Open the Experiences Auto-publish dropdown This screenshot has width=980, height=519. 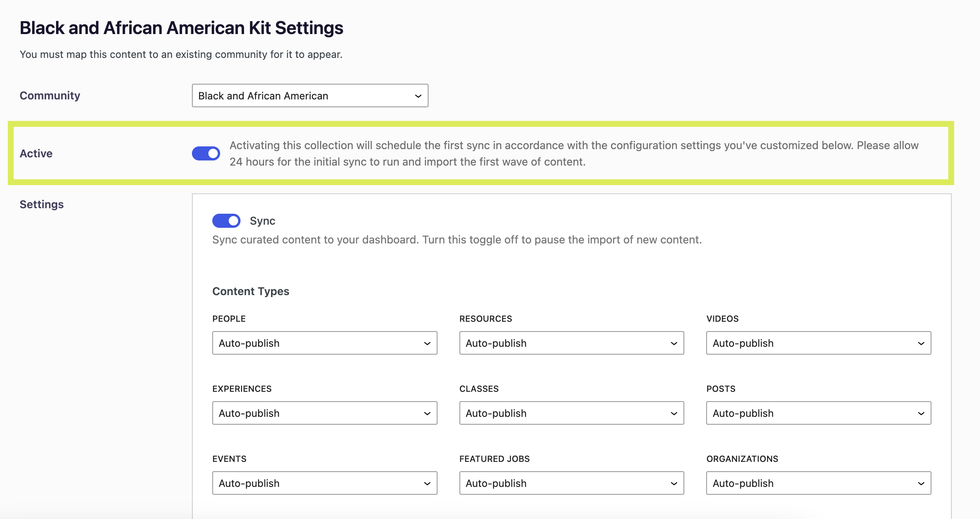324,413
